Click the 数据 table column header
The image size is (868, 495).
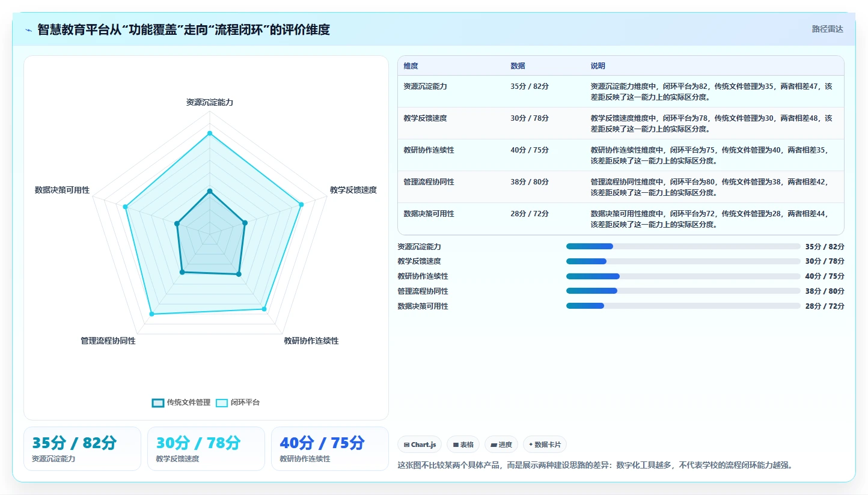pyautogui.click(x=518, y=66)
